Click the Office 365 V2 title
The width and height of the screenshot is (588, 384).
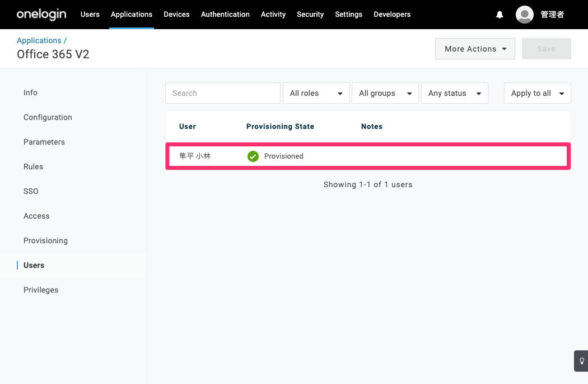tap(53, 54)
